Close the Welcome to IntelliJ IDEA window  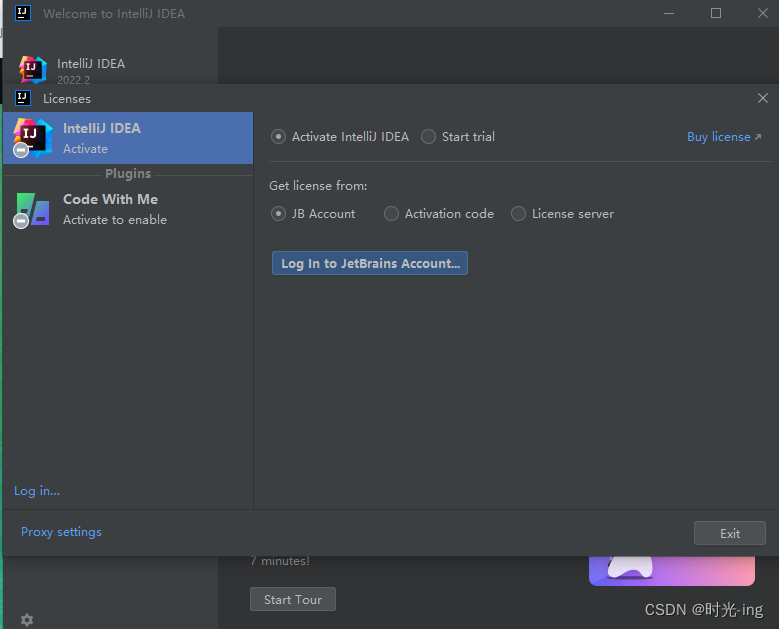pos(763,13)
